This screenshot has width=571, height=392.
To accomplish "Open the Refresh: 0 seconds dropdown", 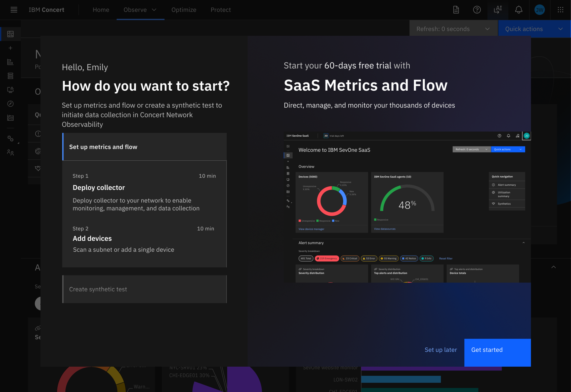I will (x=453, y=29).
